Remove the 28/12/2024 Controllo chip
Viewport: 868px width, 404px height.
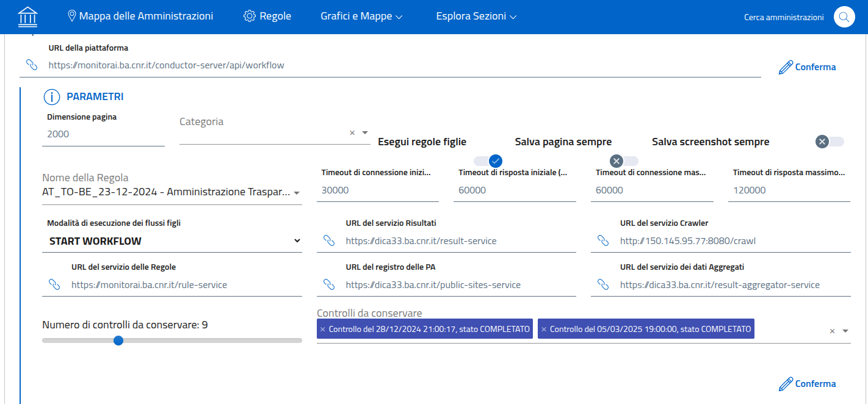pos(323,329)
